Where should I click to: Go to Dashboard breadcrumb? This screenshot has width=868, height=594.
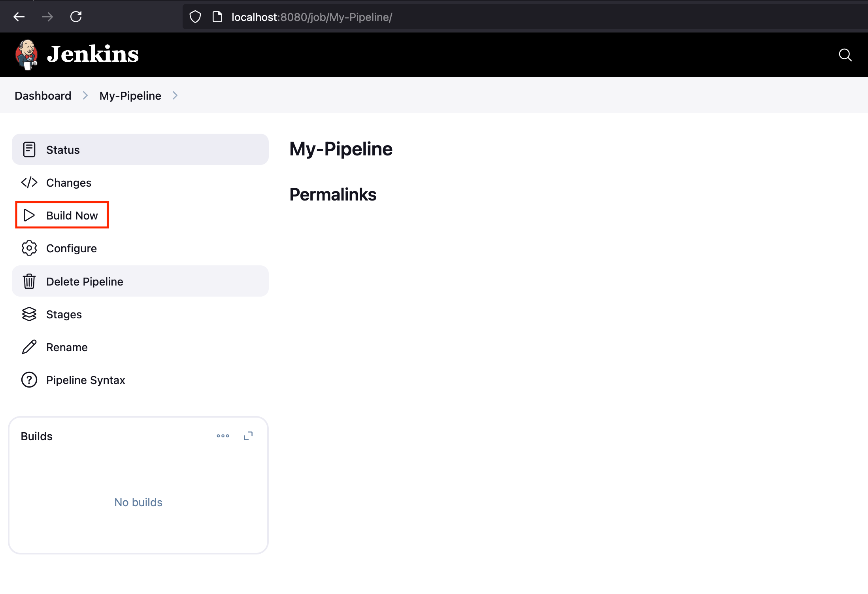(x=43, y=96)
